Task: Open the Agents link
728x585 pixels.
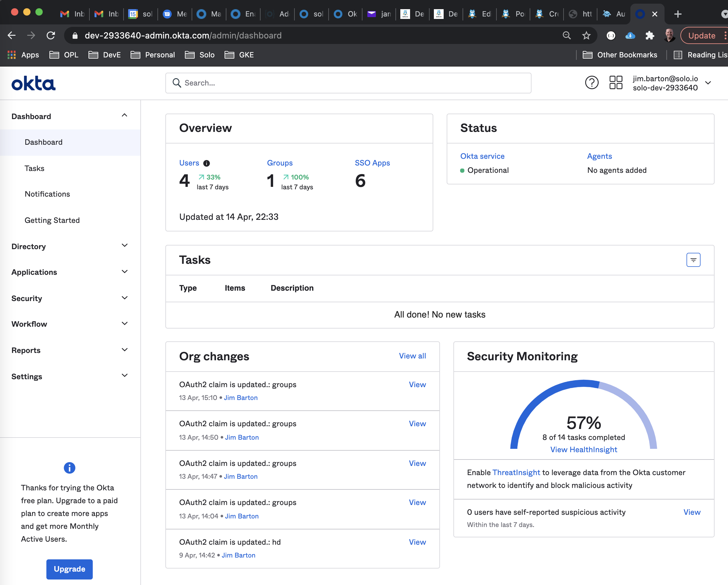Action: click(x=599, y=156)
